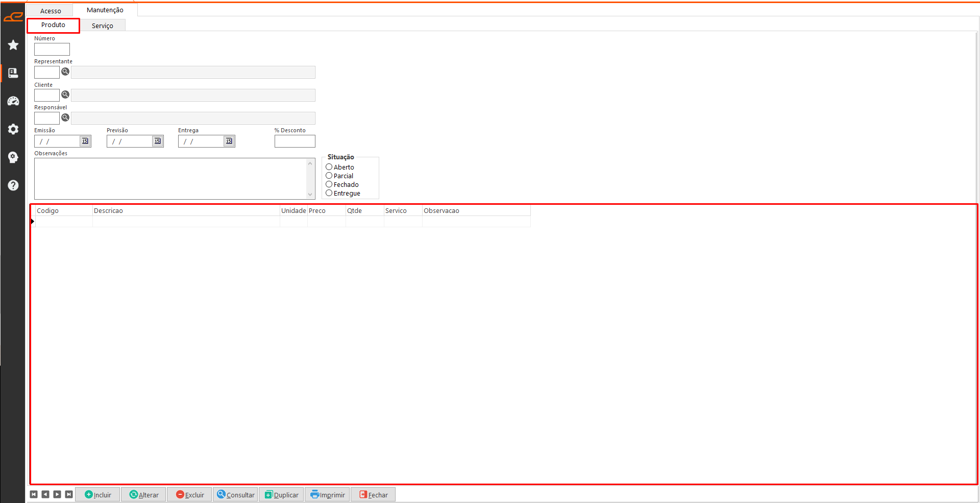Open the Emissão date calendar picker
Viewport: 980px width, 503px height.
click(x=85, y=141)
